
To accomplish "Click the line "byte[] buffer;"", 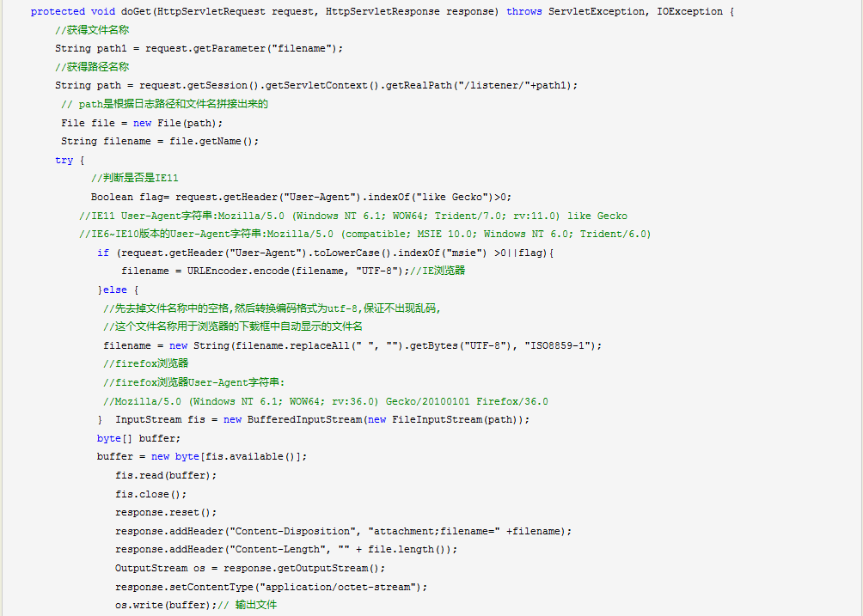I will pos(138,438).
